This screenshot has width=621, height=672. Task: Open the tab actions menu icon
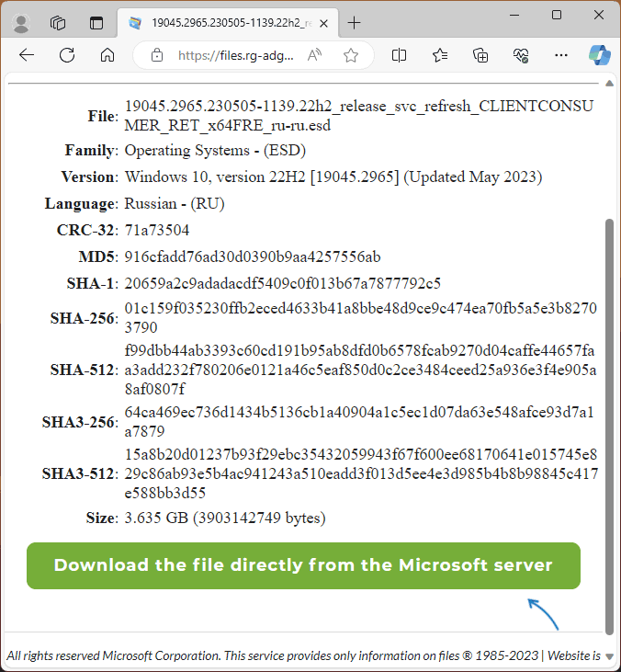(96, 23)
